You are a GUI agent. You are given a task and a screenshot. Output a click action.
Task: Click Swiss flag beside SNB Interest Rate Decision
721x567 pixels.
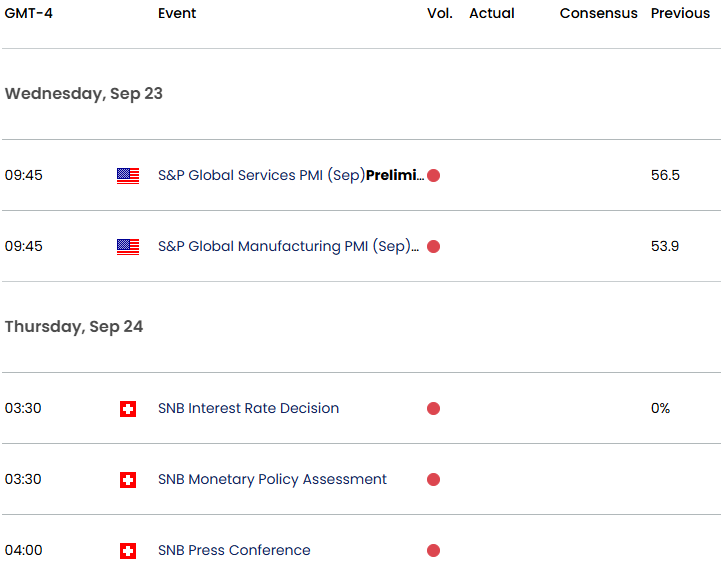(128, 409)
